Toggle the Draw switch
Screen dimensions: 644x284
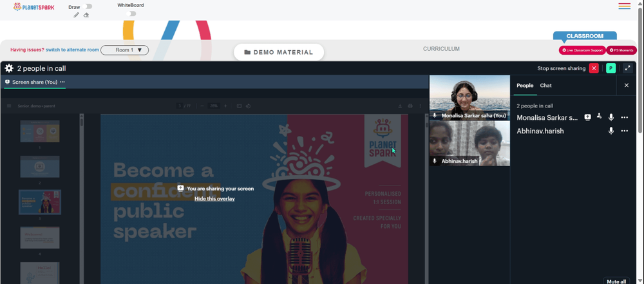(87, 6)
